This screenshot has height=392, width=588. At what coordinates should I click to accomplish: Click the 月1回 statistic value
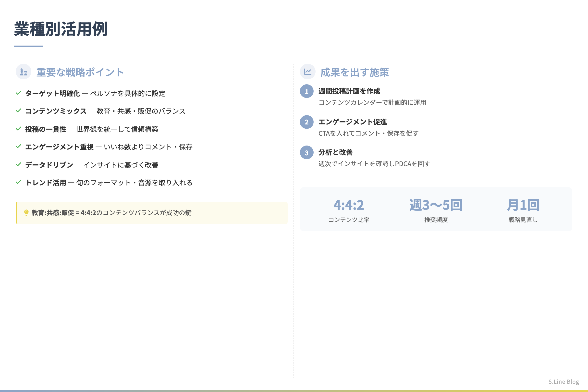523,205
